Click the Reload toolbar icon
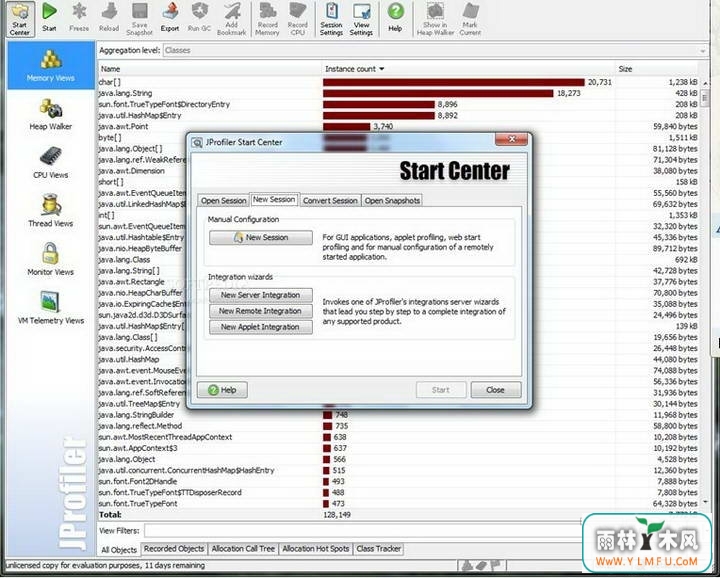 click(109, 17)
